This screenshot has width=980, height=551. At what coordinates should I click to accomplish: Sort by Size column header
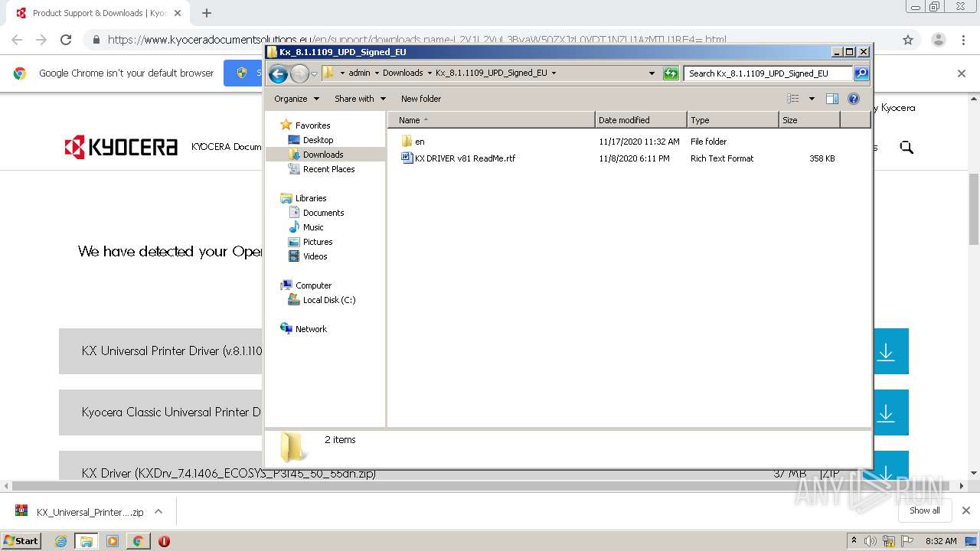pos(809,120)
